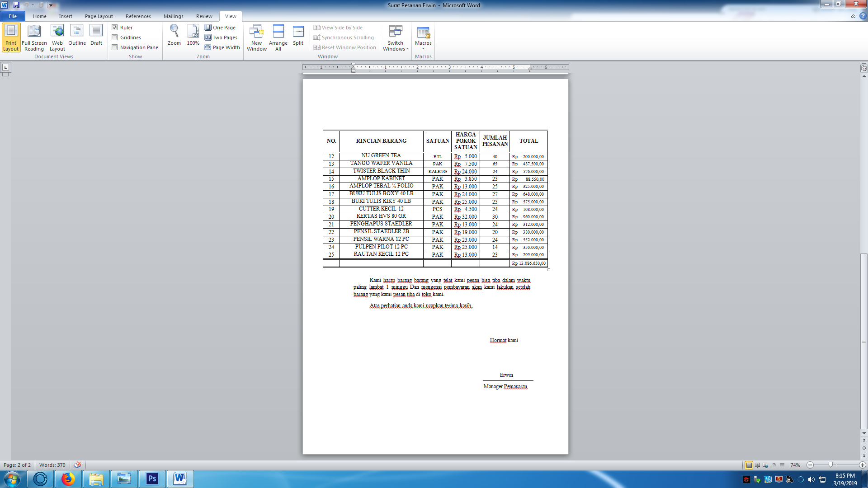868x488 pixels.
Task: Click the zoom slider handle
Action: click(830, 465)
